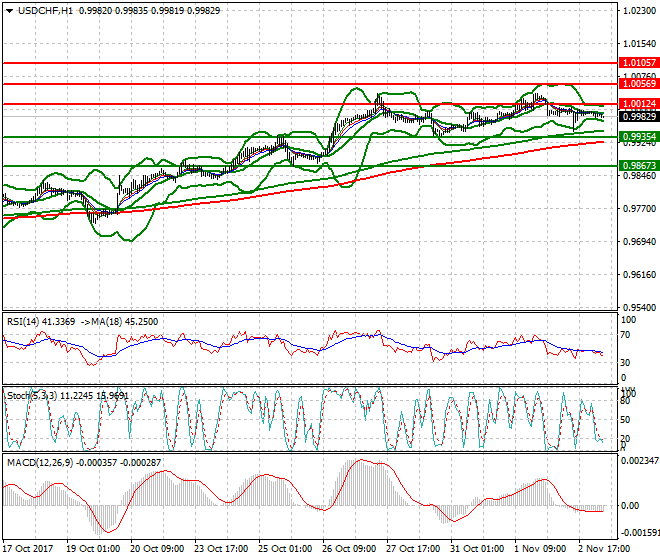Click the black current price label 0.99829
This screenshot has width=660, height=560.
pyautogui.click(x=639, y=117)
